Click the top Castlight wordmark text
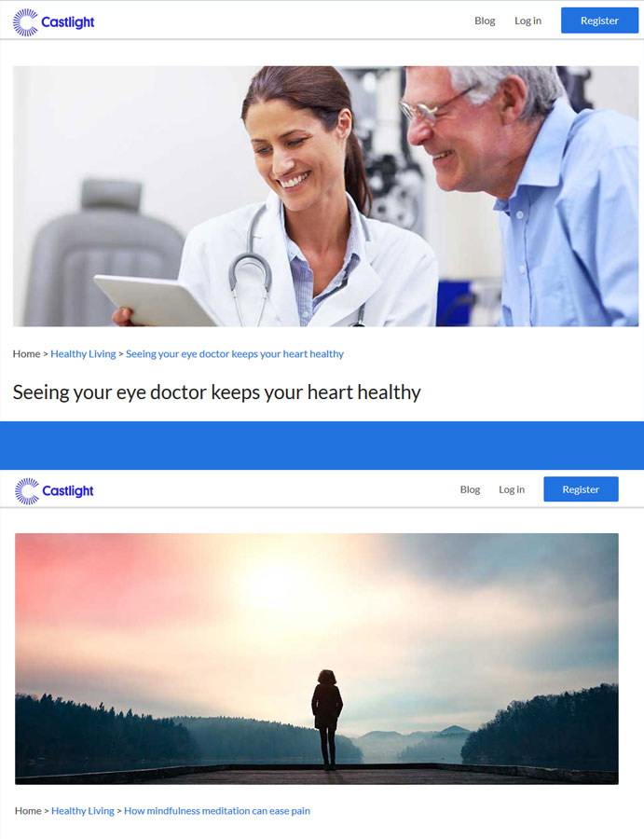 pos(68,22)
